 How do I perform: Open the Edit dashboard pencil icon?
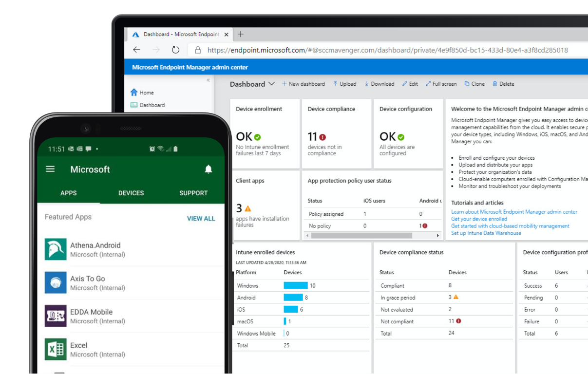pos(410,84)
